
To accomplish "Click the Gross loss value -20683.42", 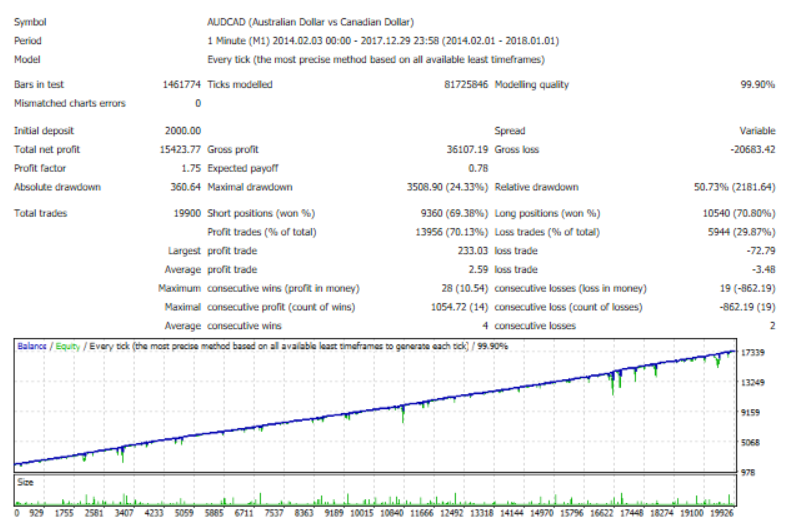I will [753, 150].
